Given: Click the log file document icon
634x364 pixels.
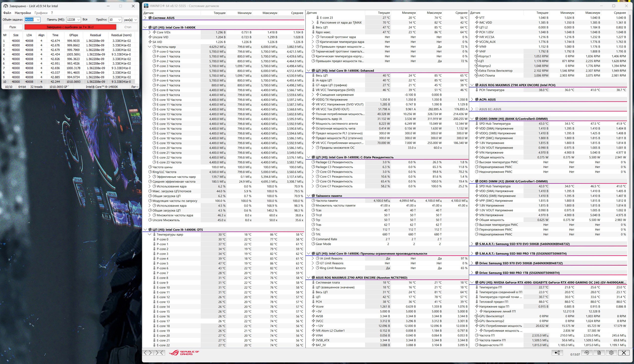Looking at the screenshot, I should click(x=599, y=353).
